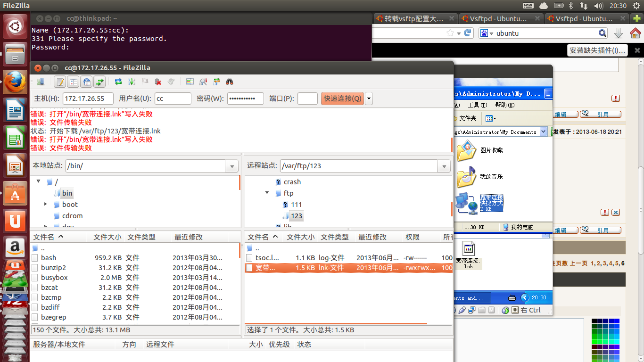Collapse the root "/" node in local tree

tap(39, 181)
